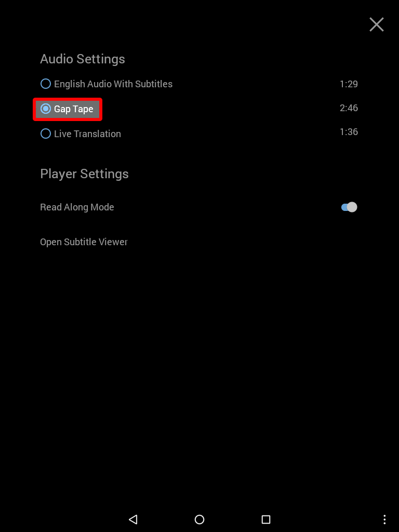Choose the Live Translation text label

click(x=87, y=134)
